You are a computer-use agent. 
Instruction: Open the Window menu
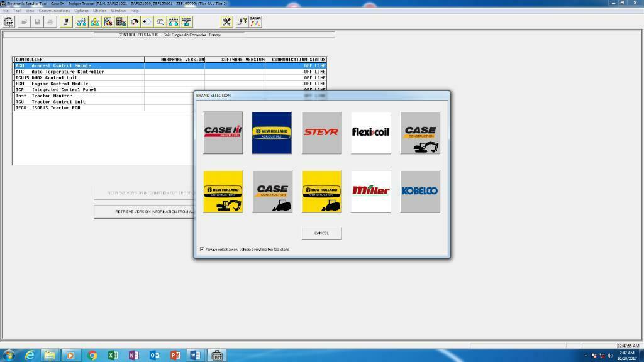pyautogui.click(x=118, y=11)
